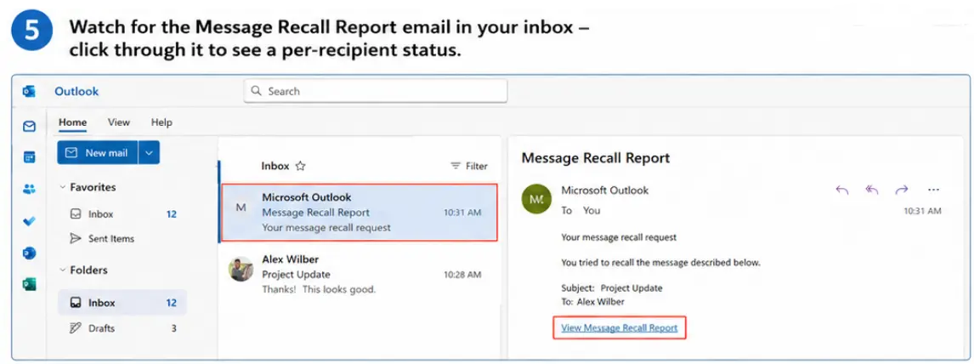
Task: Click the New mail button
Action: click(98, 152)
